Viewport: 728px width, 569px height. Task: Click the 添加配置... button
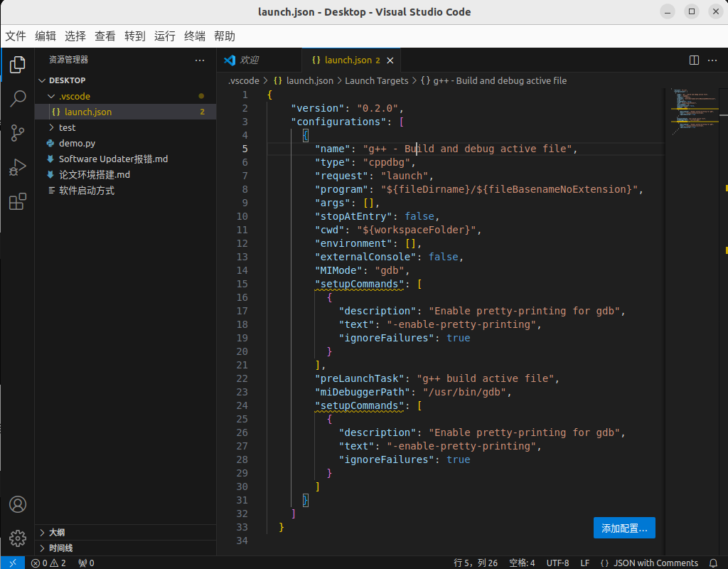[x=624, y=528]
